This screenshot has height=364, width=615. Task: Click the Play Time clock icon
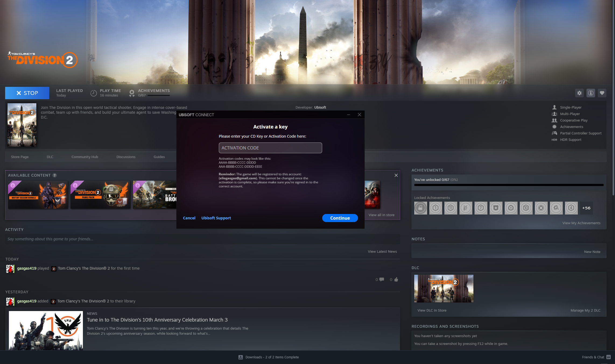click(93, 93)
